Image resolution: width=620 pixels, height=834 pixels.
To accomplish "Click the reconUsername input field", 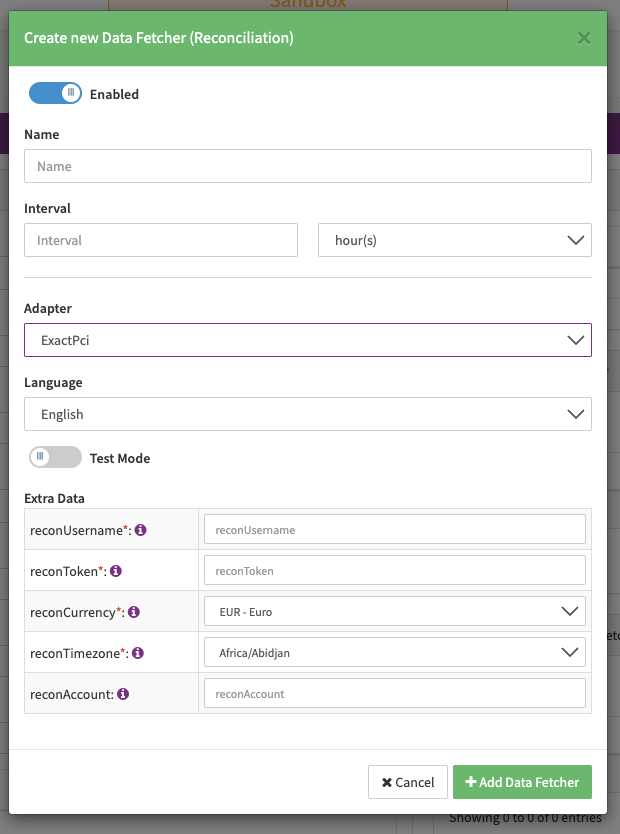I will point(394,529).
